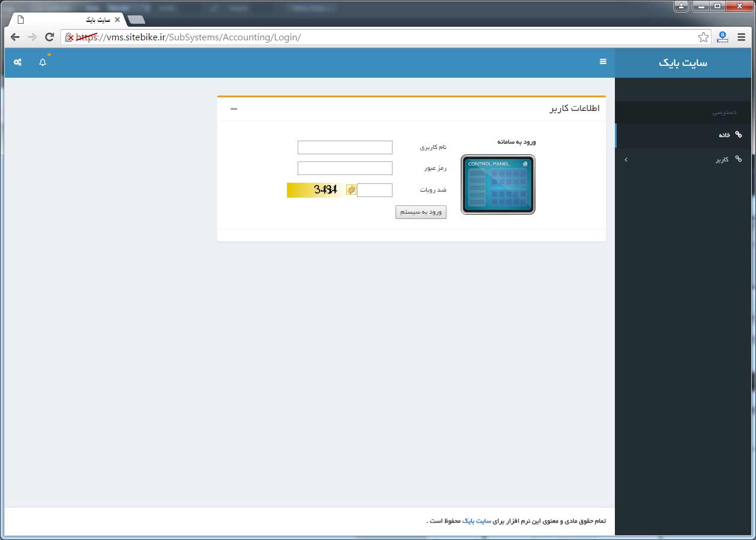This screenshot has width=756, height=540.
Task: Refresh the captcha with the reload icon
Action: click(x=351, y=190)
